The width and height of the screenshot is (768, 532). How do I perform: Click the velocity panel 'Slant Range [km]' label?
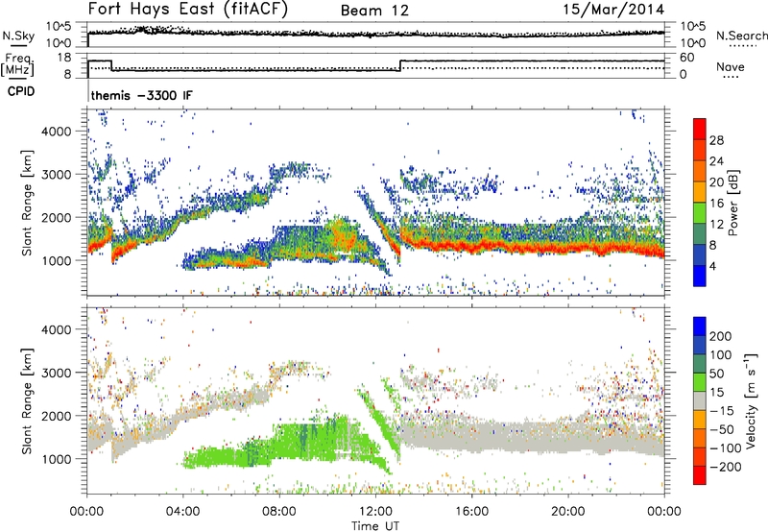(x=28, y=400)
